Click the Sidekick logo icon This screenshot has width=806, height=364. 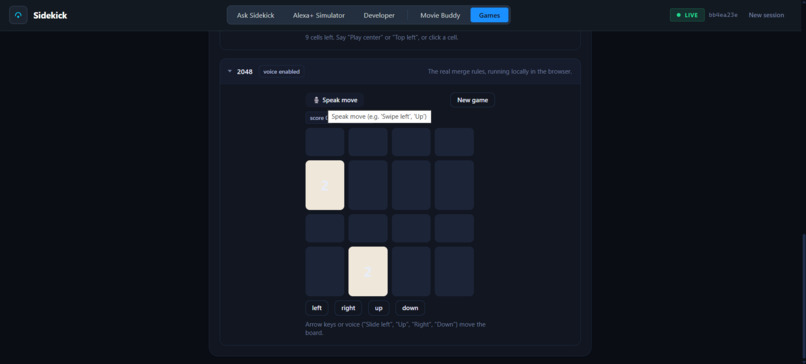click(x=19, y=15)
